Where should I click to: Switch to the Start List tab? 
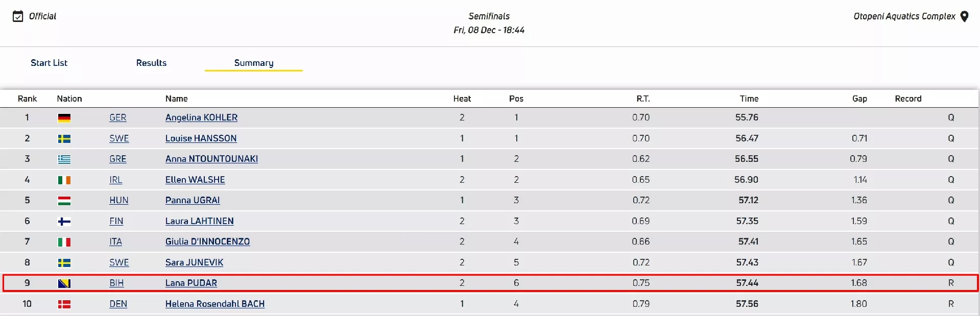pyautogui.click(x=49, y=63)
